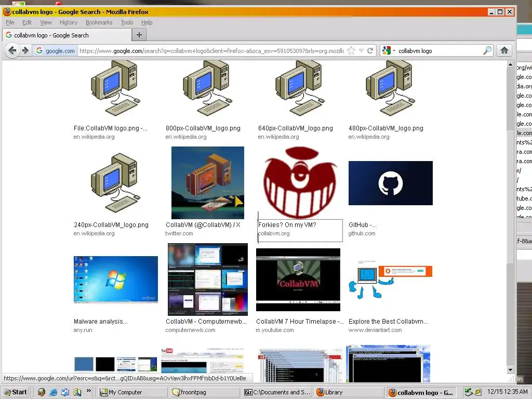
Task: Bookmark this page with the star icon
Action: click(351, 51)
